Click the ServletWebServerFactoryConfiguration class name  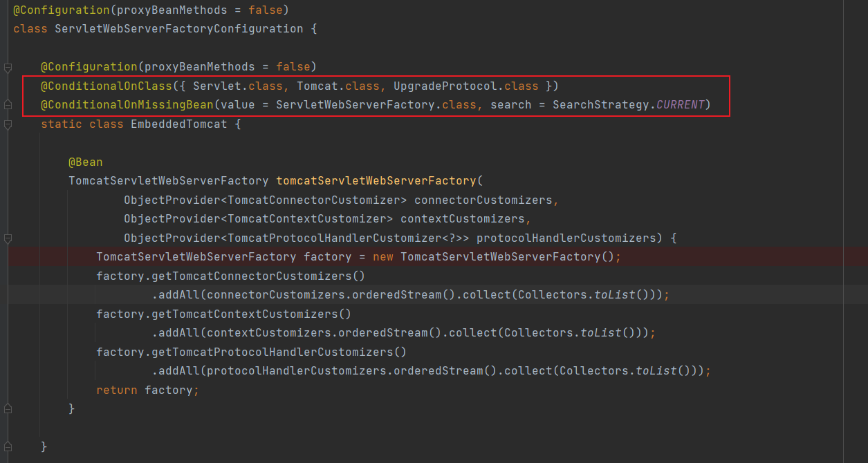pos(177,28)
